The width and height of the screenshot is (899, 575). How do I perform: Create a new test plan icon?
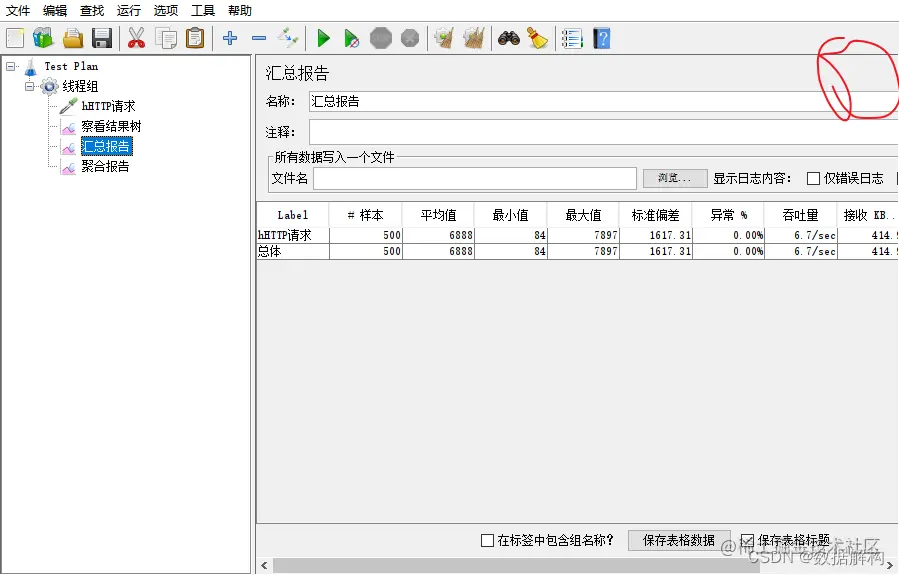point(15,38)
